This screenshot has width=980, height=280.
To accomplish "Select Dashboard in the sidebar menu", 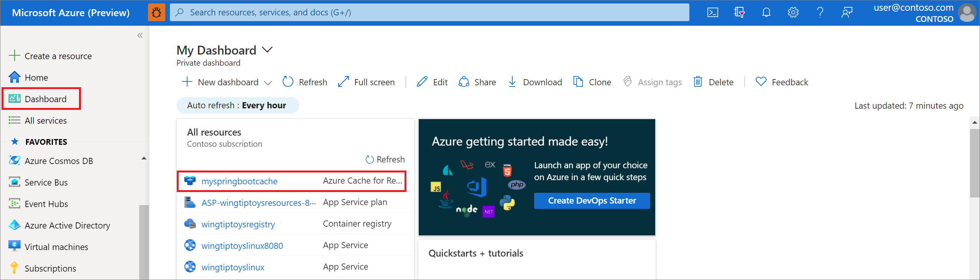I will (45, 99).
